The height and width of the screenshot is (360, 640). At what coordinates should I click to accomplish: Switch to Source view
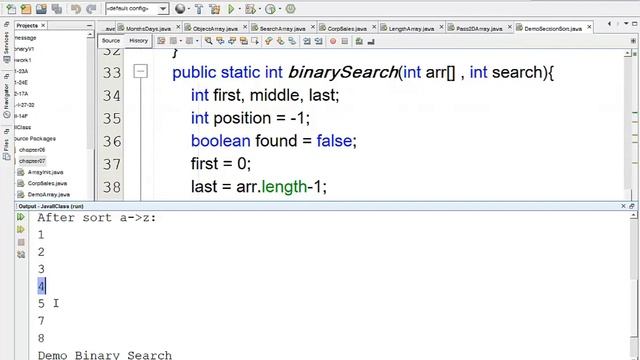111,41
